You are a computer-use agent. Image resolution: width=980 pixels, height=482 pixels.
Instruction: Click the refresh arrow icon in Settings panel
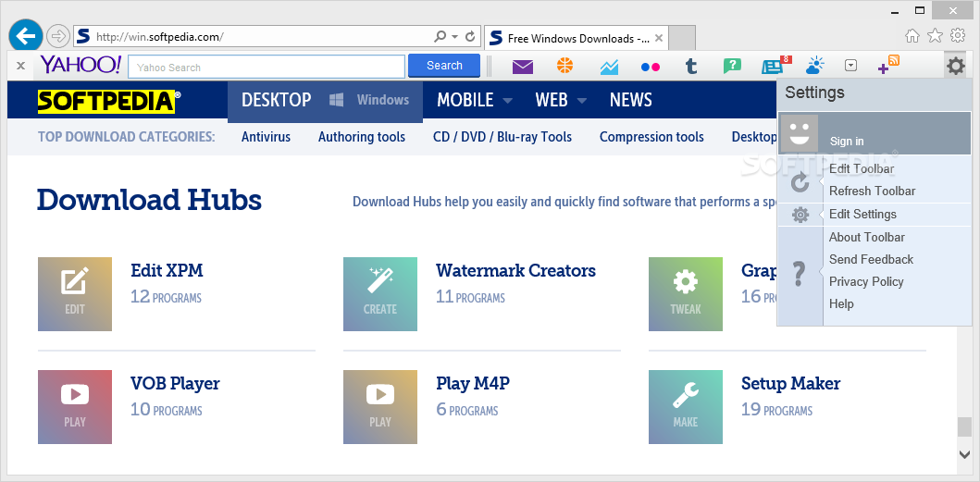[800, 183]
